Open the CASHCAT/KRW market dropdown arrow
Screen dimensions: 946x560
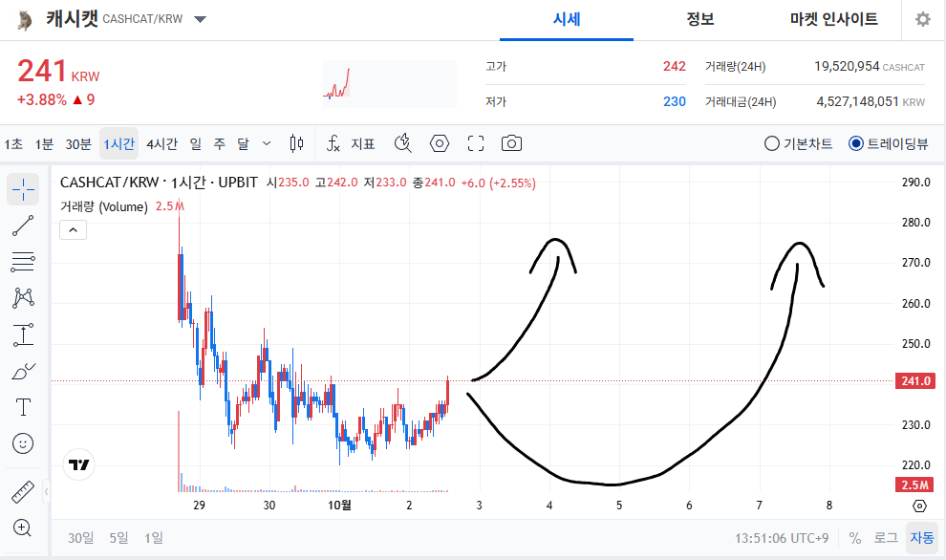point(201,19)
